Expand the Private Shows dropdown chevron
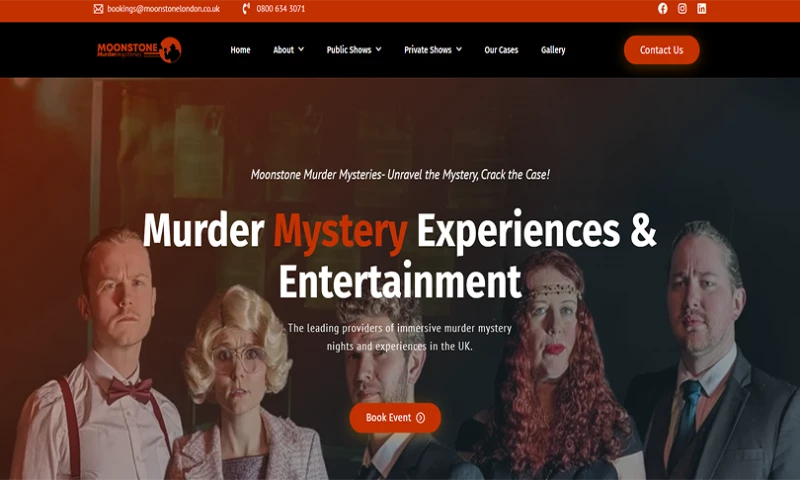 click(459, 49)
